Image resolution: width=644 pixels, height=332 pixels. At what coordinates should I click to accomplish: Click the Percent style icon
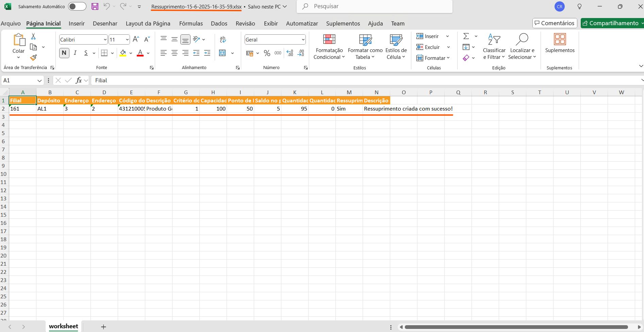click(267, 53)
